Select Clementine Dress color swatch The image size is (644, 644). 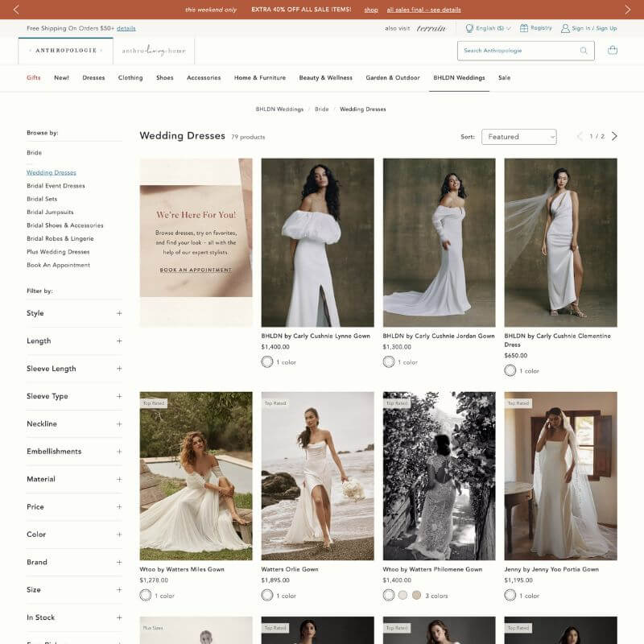[510, 370]
